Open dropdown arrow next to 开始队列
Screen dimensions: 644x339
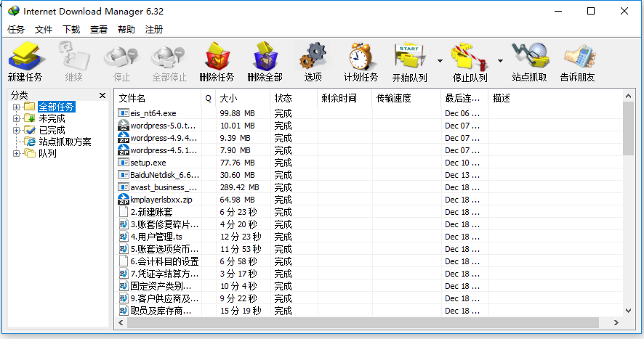pyautogui.click(x=440, y=61)
